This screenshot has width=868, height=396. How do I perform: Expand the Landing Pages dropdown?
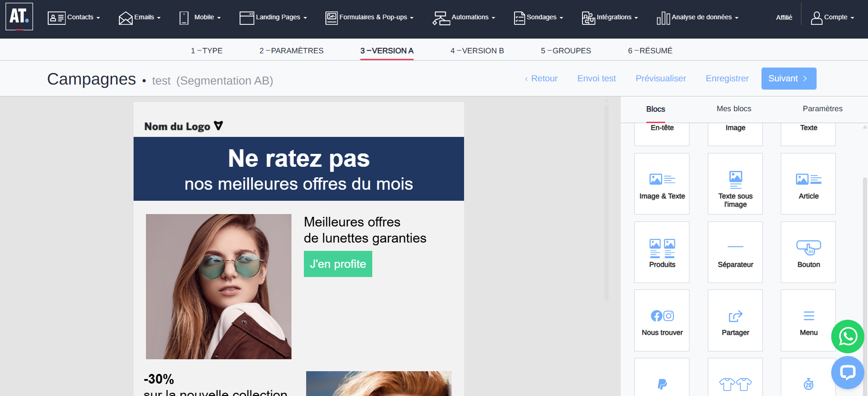click(x=305, y=18)
